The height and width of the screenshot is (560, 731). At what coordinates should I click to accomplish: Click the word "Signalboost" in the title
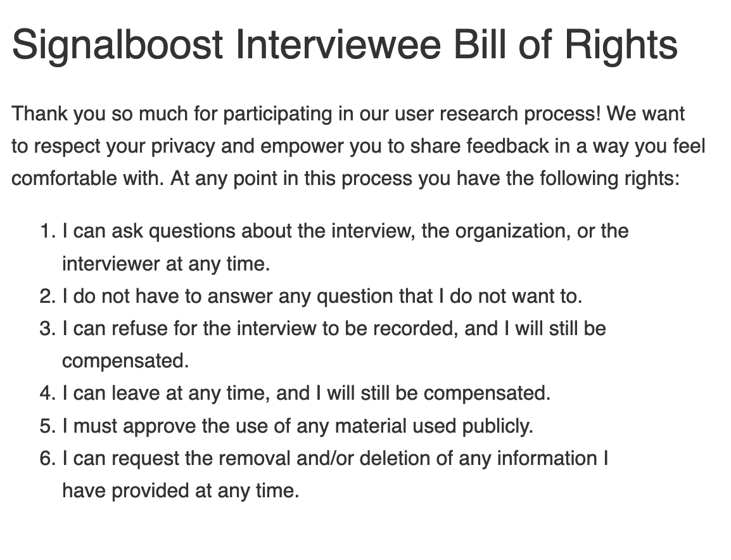[x=117, y=46]
